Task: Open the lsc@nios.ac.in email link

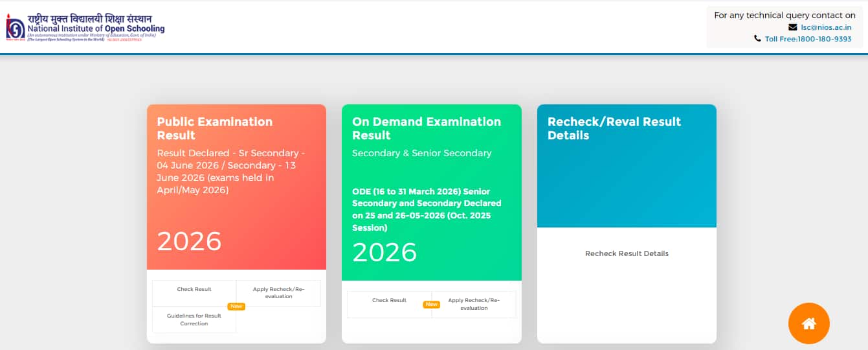Action: click(x=826, y=27)
